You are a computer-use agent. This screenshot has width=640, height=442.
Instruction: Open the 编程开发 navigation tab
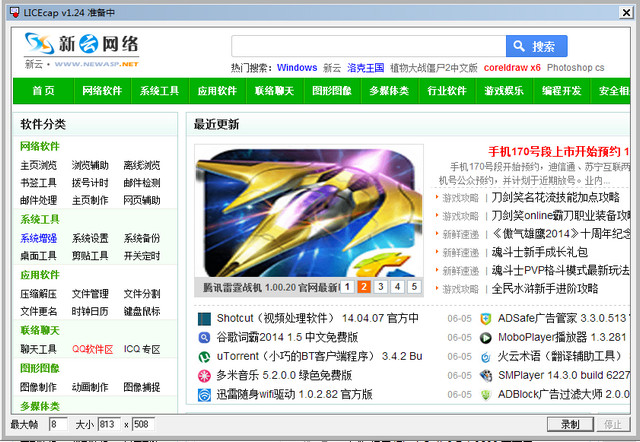(x=562, y=91)
